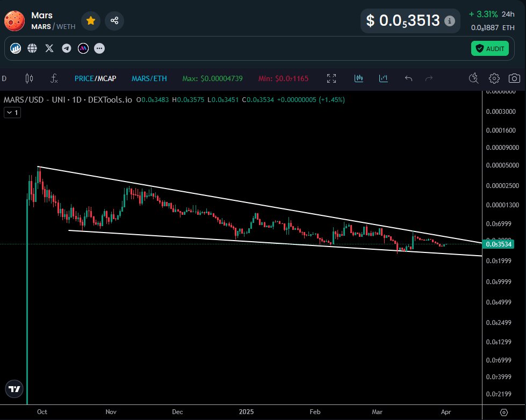The image size is (526, 420).
Task: Click the price info icon
Action: coord(450,21)
